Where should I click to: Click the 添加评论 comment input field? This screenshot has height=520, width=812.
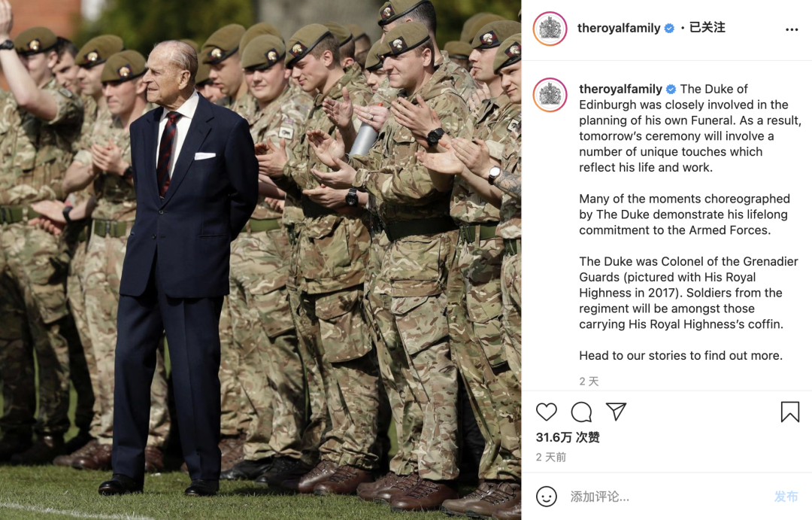point(668,497)
